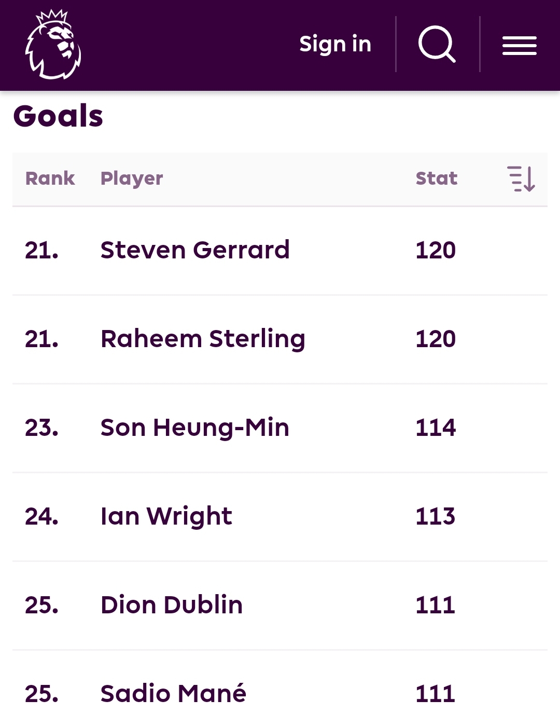Open the hamburger menu
Screen dimensions: 560x728
(x=519, y=46)
